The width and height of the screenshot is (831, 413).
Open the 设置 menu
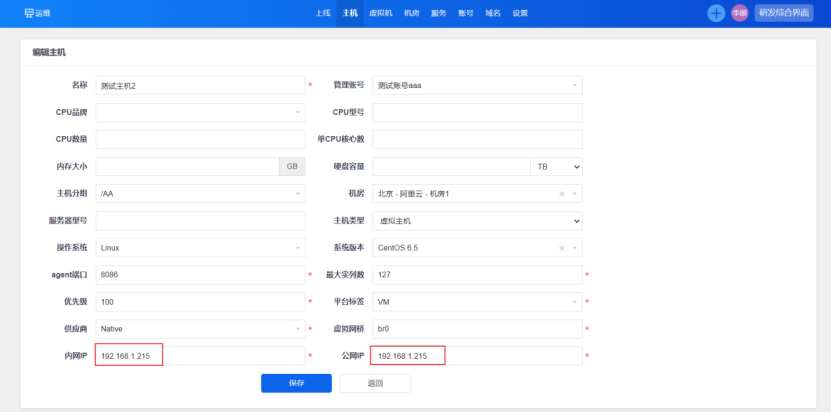click(520, 13)
